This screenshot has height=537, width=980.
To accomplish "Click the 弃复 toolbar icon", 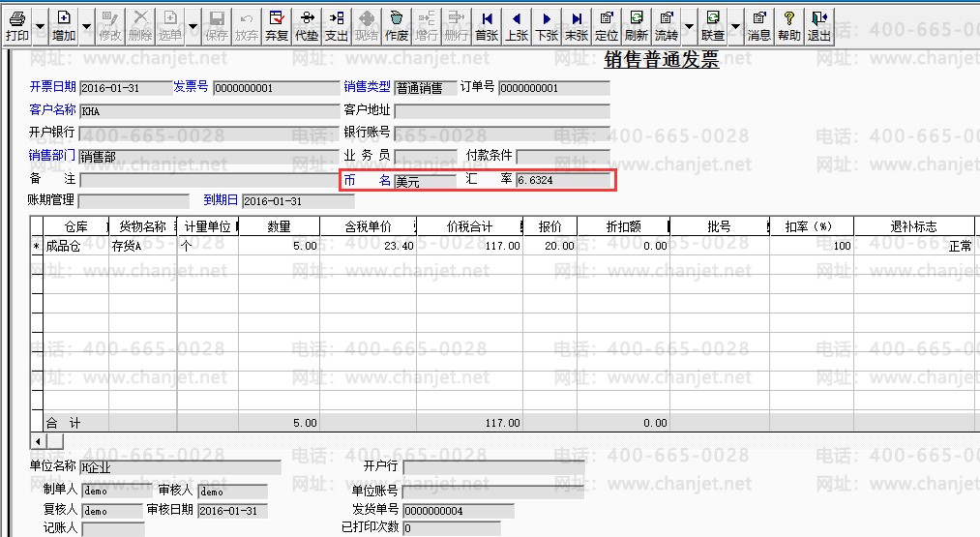I will (277, 26).
